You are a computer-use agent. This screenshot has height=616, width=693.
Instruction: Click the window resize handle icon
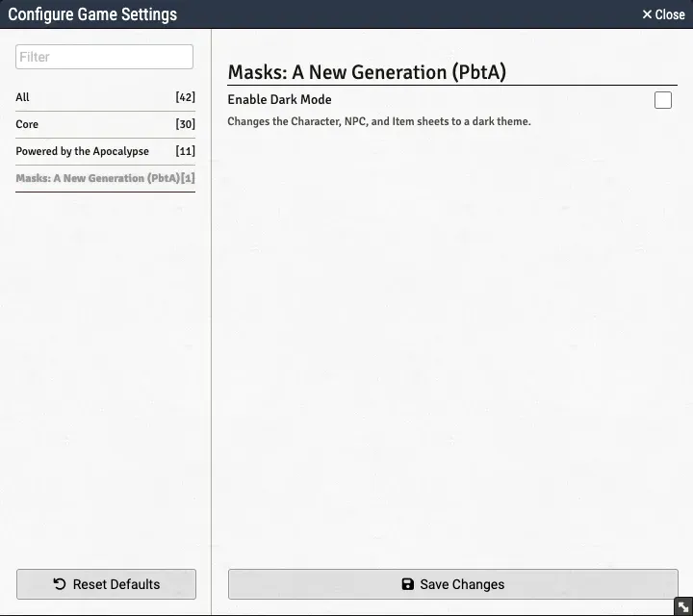pyautogui.click(x=683, y=606)
